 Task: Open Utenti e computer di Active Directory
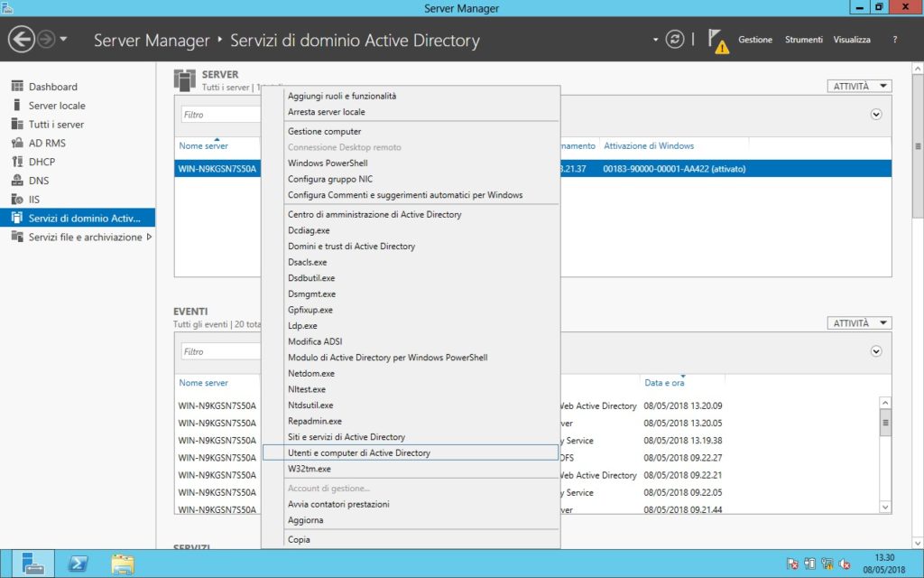click(x=411, y=453)
